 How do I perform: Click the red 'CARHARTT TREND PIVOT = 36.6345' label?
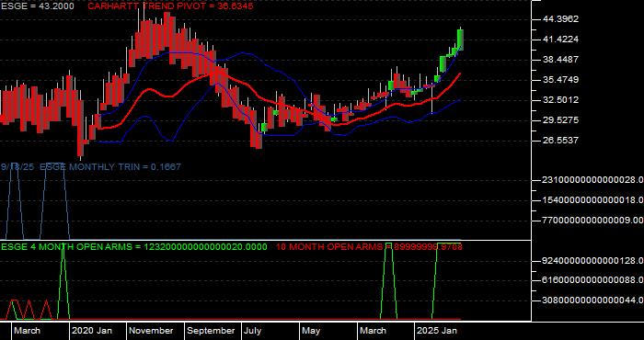pos(170,6)
